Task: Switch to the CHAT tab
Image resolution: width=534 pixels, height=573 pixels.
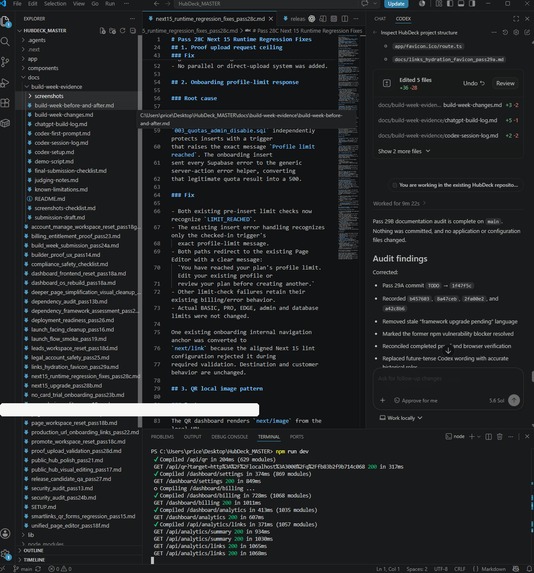Action: coord(380,19)
